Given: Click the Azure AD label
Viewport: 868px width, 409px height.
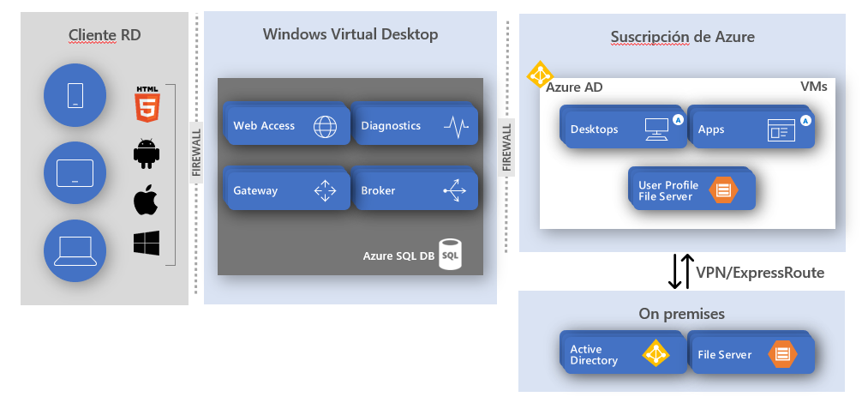Looking at the screenshot, I should (575, 87).
